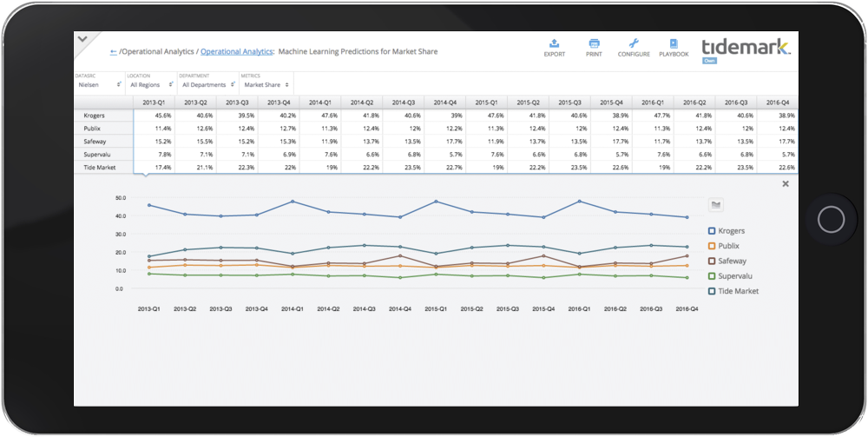Toggle Safeway series in legend
The image size is (868, 437).
pos(727,261)
